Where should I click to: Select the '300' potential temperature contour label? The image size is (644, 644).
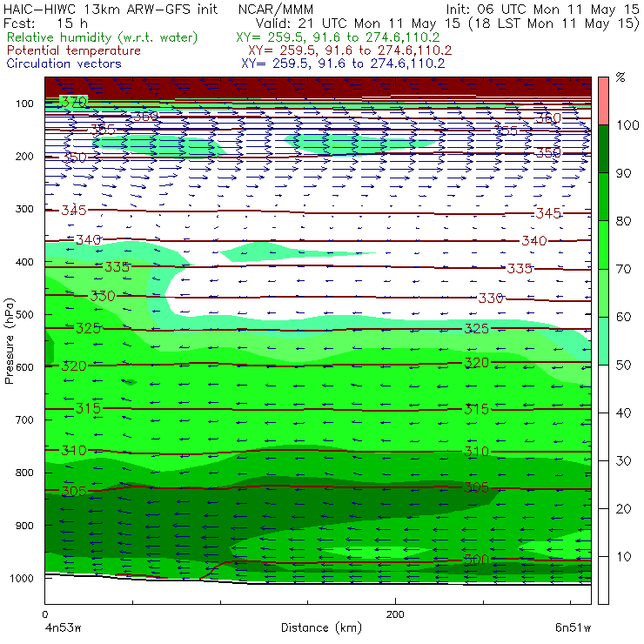[x=476, y=559]
